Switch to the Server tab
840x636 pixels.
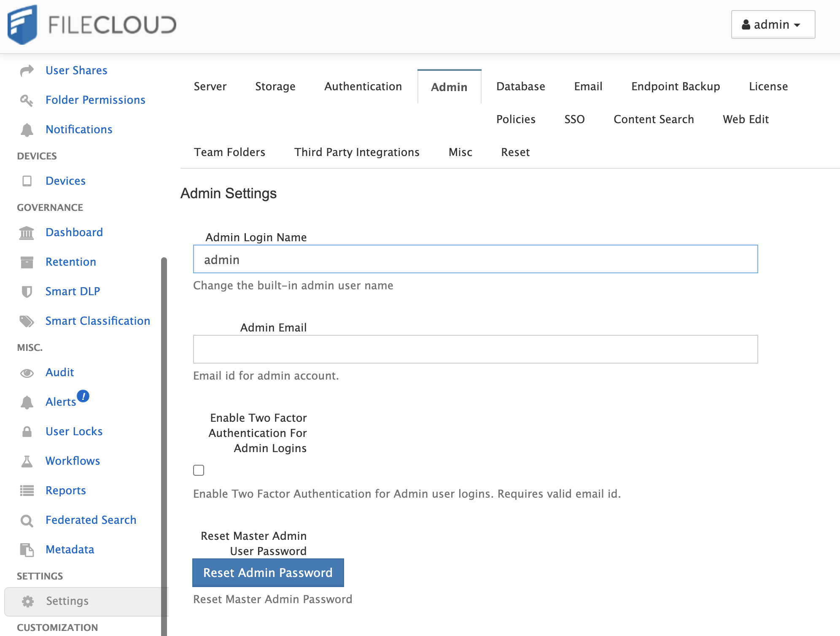tap(210, 86)
